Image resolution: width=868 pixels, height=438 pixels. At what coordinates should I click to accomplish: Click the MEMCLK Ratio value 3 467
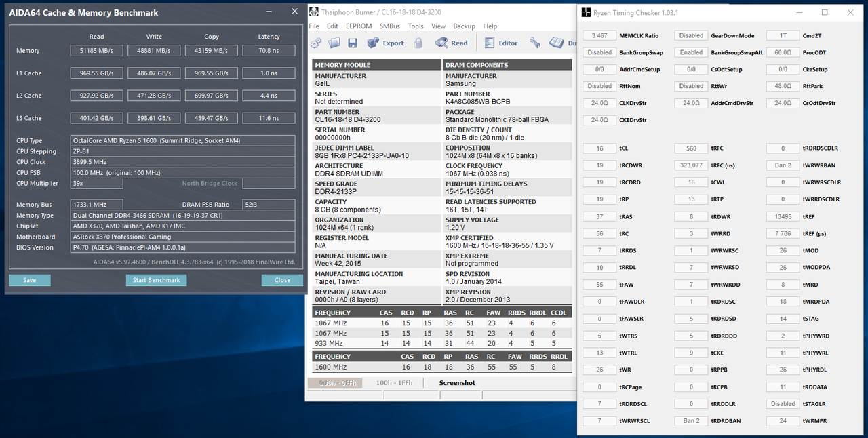599,35
